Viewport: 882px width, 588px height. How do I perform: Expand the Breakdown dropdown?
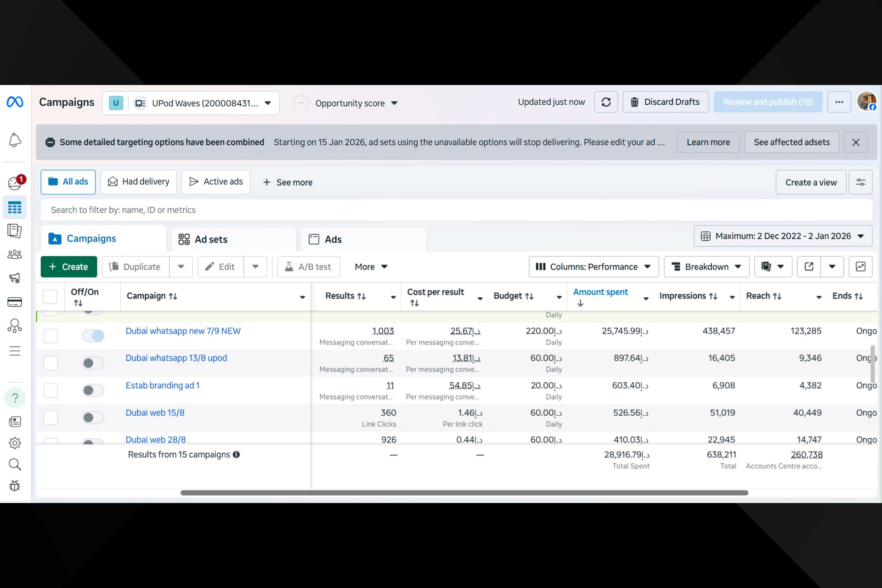click(x=707, y=266)
